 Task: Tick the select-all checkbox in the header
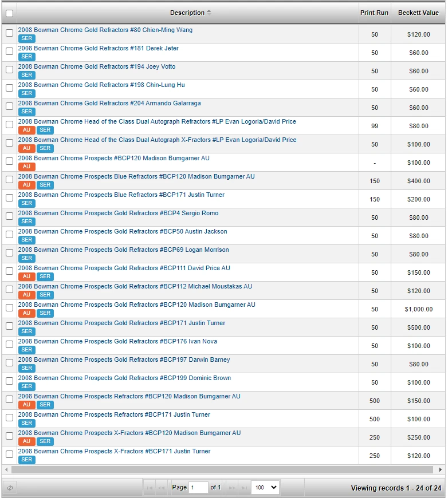coord(10,13)
